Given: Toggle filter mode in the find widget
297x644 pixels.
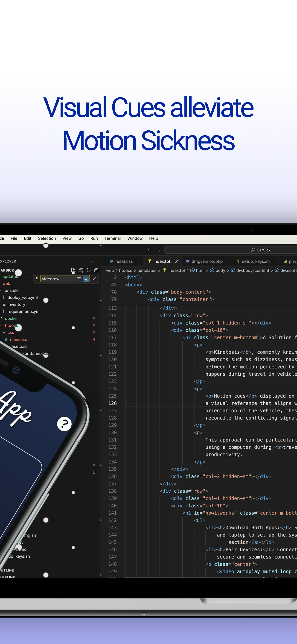Looking at the screenshot, I should 79,279.
